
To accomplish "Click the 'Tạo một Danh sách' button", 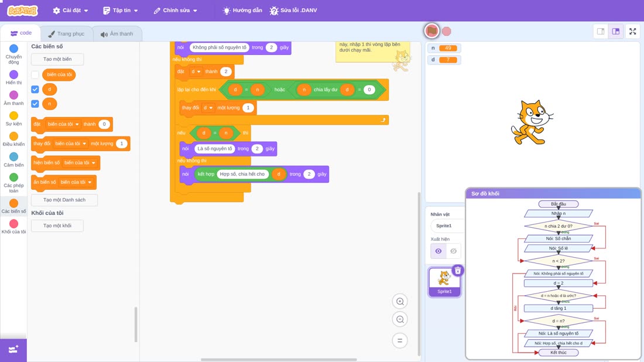I will pyautogui.click(x=64, y=200).
